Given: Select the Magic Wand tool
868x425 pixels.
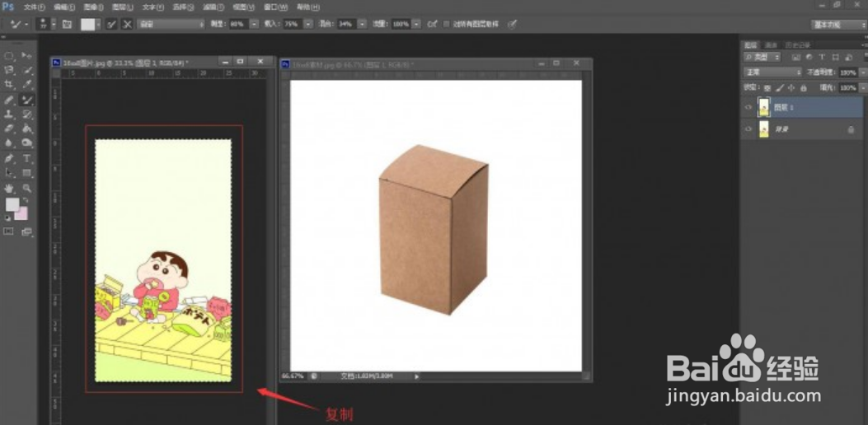Looking at the screenshot, I should tap(26, 70).
